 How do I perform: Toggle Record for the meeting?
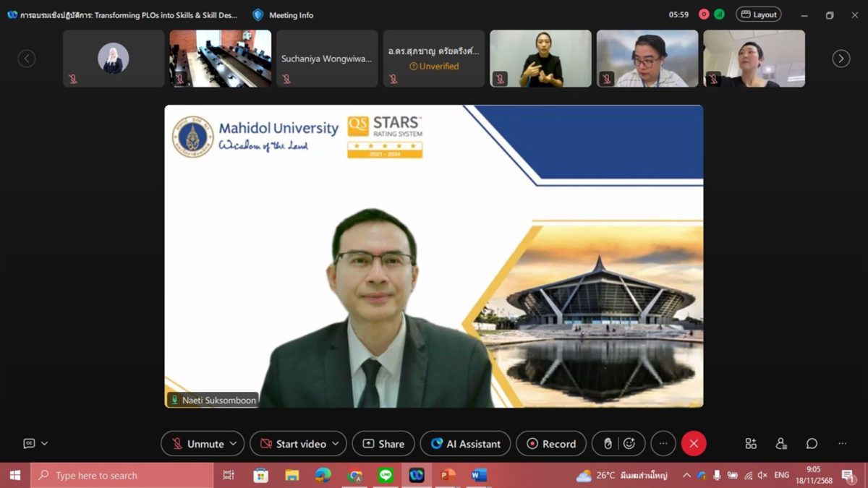(551, 444)
